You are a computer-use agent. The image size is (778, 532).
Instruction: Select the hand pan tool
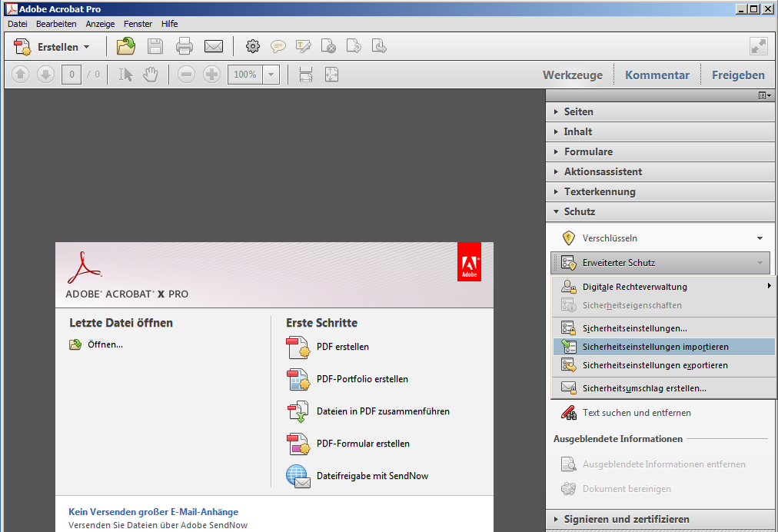(151, 75)
